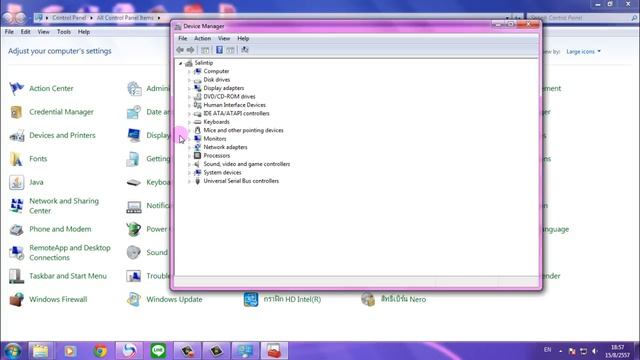Click the Universal Serial Bus controllers icon
Screen dimensions: 640x360
click(198, 181)
